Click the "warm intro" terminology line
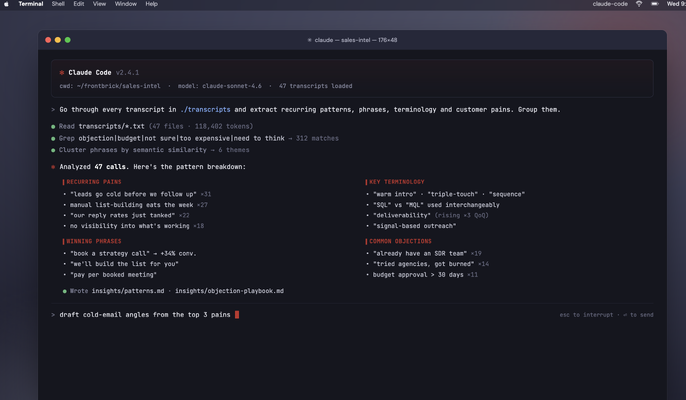Screen dimensions: 686x400 click(445, 194)
